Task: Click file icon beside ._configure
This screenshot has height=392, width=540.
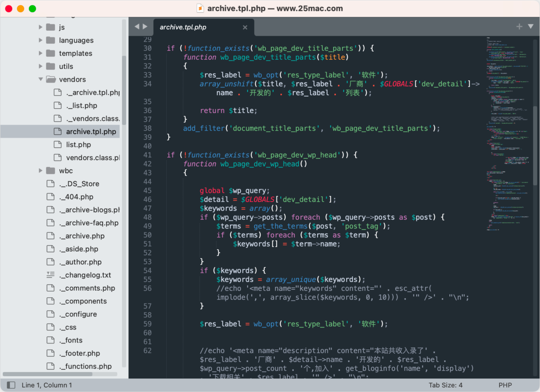Action: (50, 314)
